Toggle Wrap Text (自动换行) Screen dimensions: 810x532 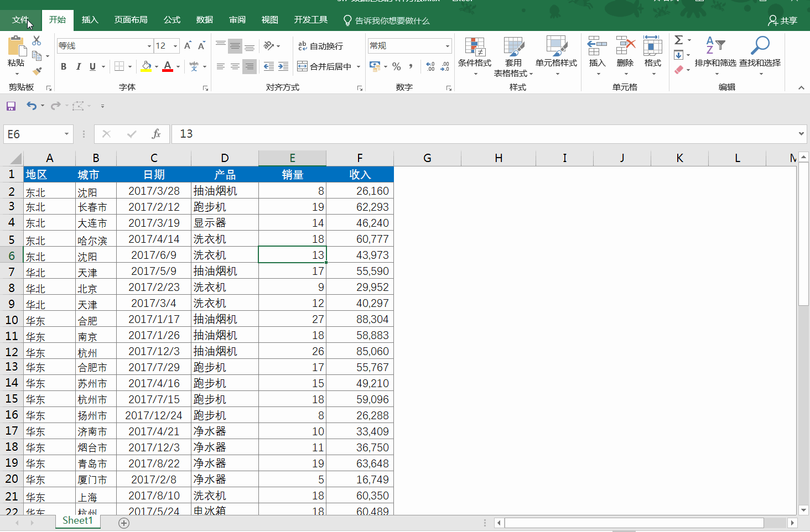coord(321,46)
